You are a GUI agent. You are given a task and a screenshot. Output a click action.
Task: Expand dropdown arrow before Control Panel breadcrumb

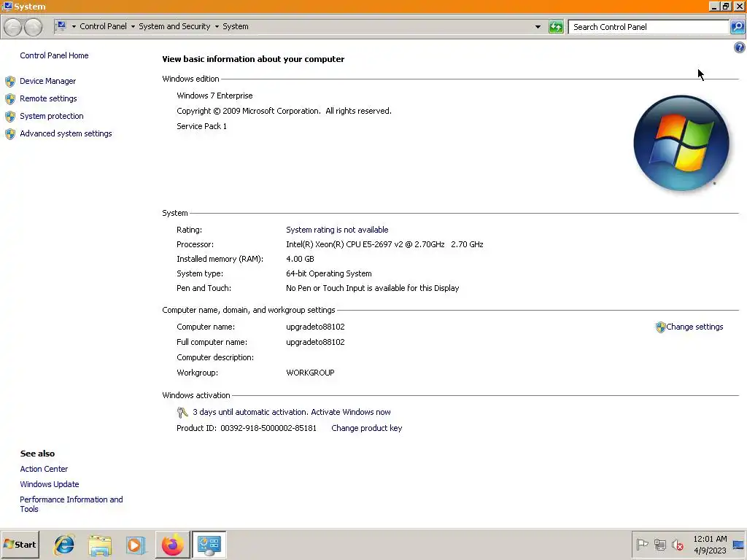[74, 27]
